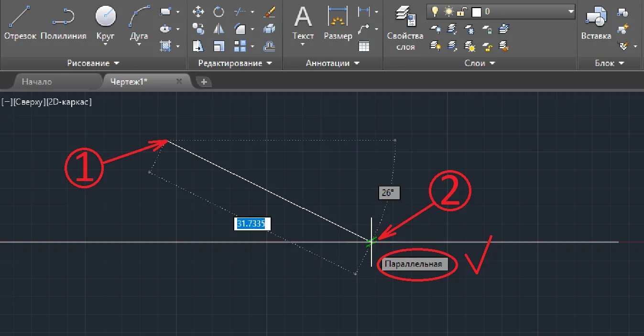Activate the Stretch tool
The image size is (644, 336).
click(198, 46)
